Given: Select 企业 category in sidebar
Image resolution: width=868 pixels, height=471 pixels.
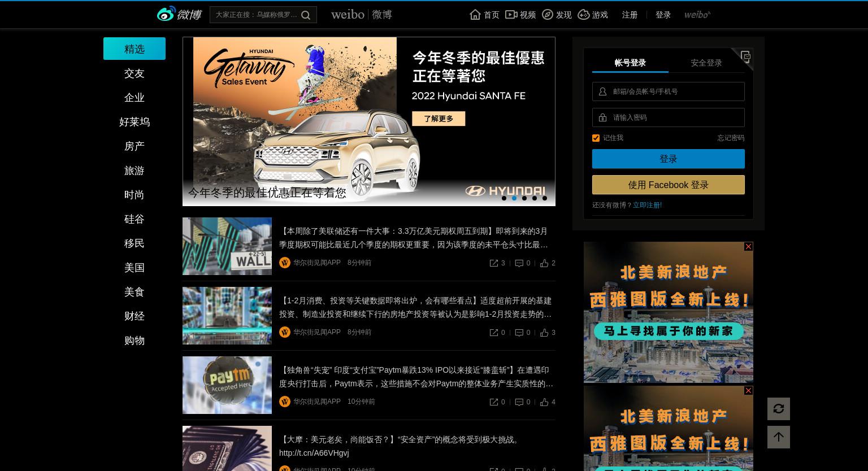Looking at the screenshot, I should tap(134, 98).
